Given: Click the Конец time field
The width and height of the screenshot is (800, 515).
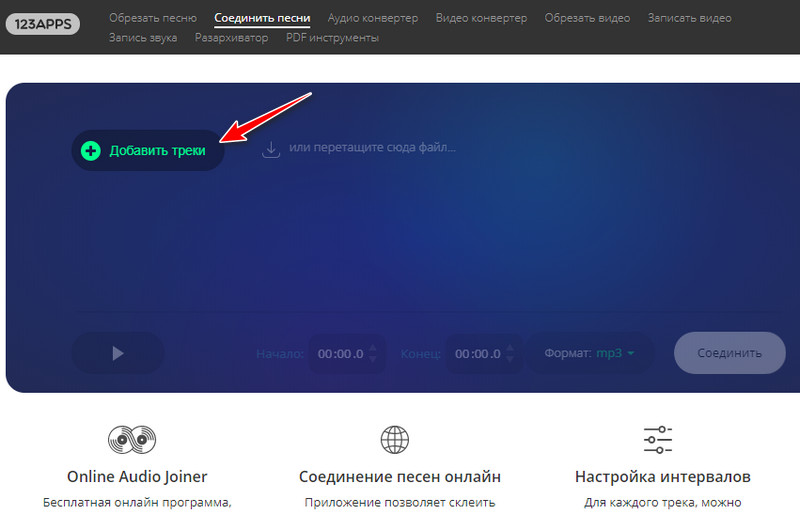Looking at the screenshot, I should pyautogui.click(x=478, y=354).
